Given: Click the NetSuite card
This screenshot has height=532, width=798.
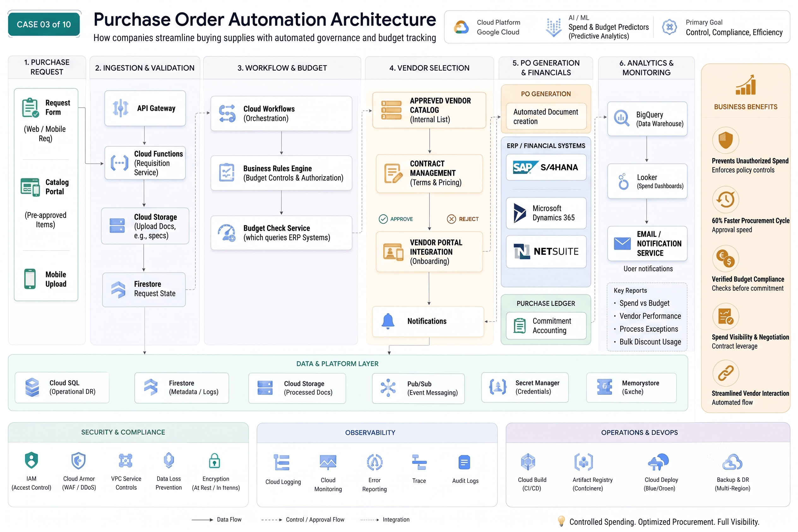Looking at the screenshot, I should [545, 251].
